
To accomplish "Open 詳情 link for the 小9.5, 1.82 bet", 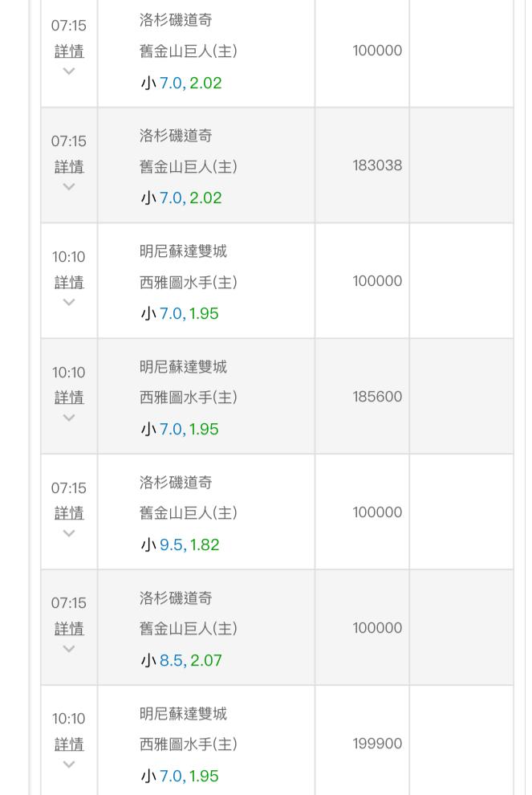I will click(69, 513).
